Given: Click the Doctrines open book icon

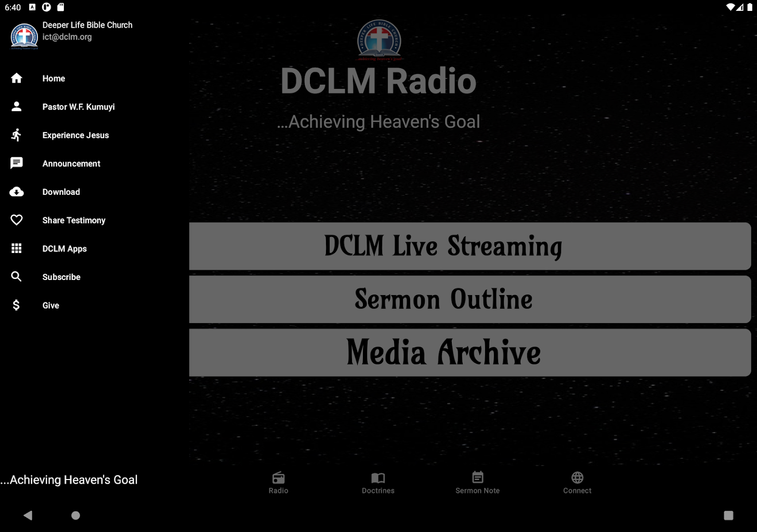Looking at the screenshot, I should pos(378,477).
